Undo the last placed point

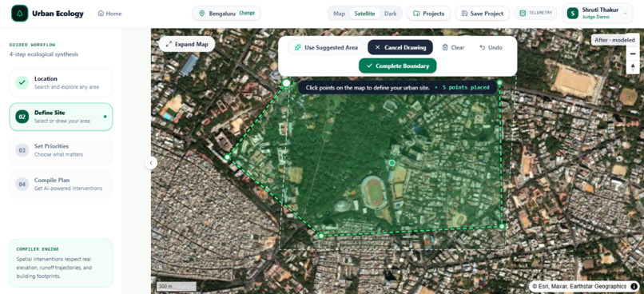pos(491,48)
